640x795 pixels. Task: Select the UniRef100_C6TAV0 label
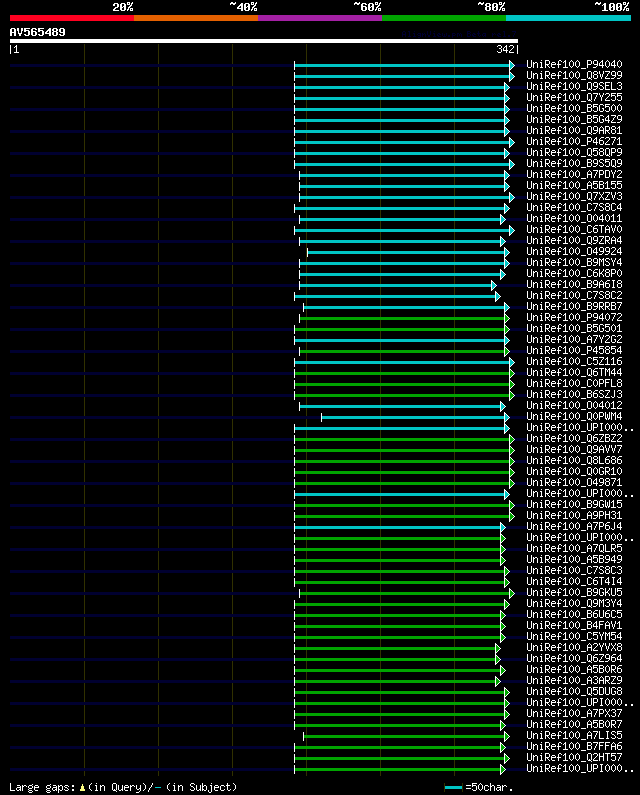(x=574, y=230)
